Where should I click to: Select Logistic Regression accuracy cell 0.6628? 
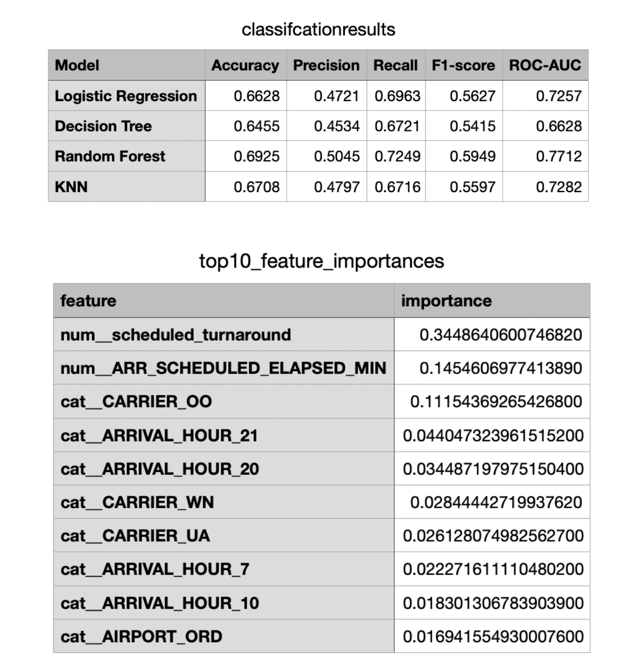(256, 96)
